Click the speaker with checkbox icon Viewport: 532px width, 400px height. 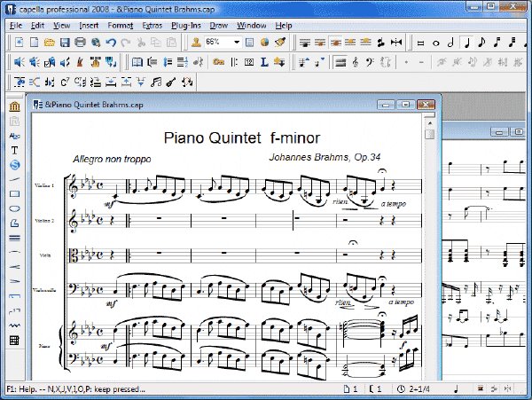(50, 62)
